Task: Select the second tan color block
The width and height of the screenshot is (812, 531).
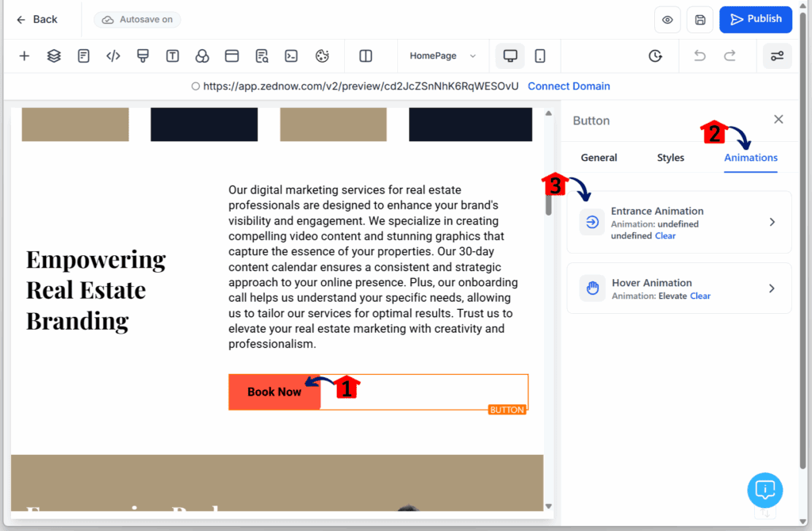Action: (334, 124)
